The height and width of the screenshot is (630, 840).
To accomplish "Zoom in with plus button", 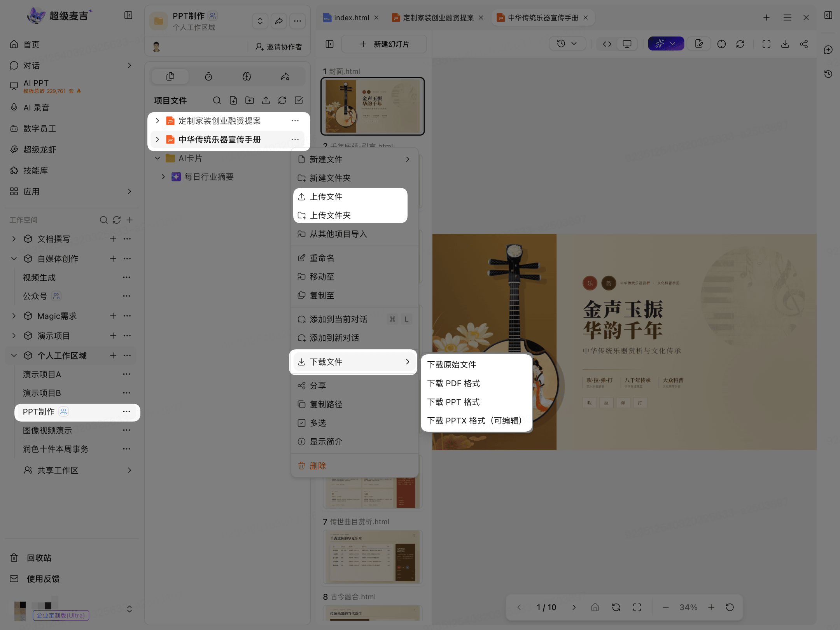I will 711,607.
